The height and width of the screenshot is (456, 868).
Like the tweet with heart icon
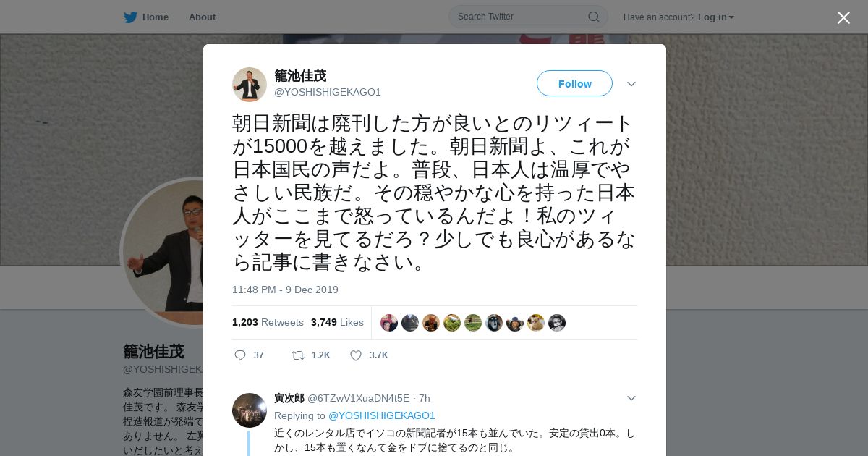pos(356,355)
